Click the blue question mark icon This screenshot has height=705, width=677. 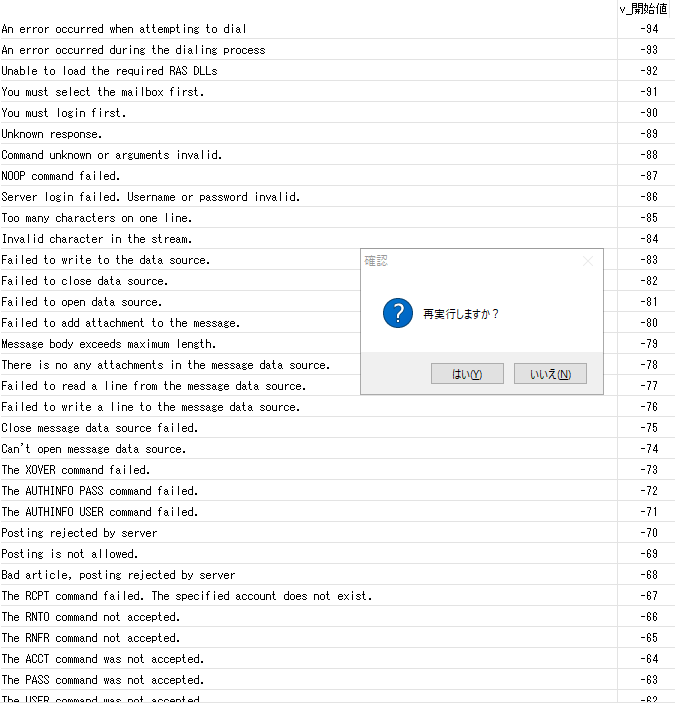(x=397, y=313)
